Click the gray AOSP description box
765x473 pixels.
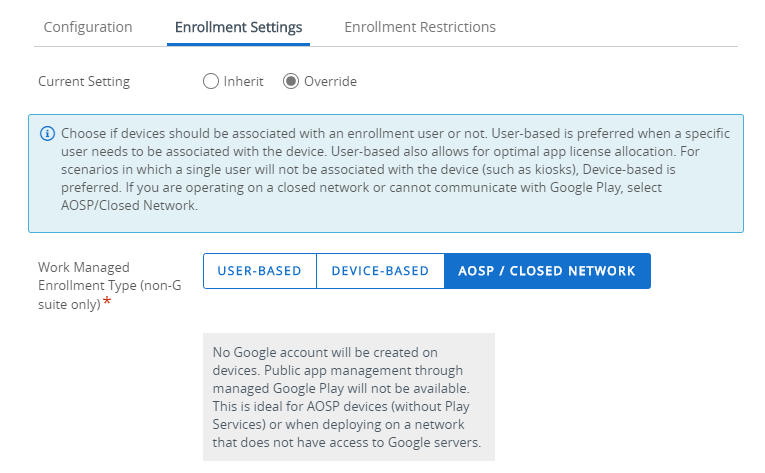point(349,397)
